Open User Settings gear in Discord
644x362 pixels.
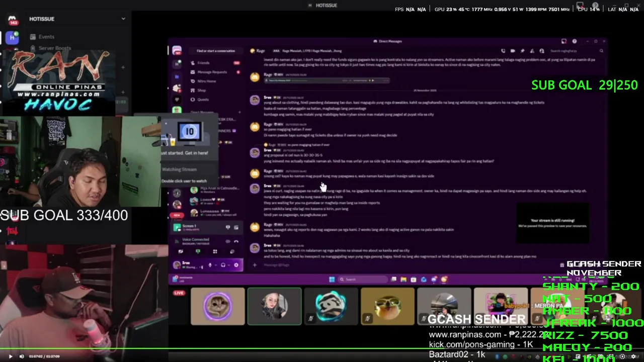click(x=236, y=265)
